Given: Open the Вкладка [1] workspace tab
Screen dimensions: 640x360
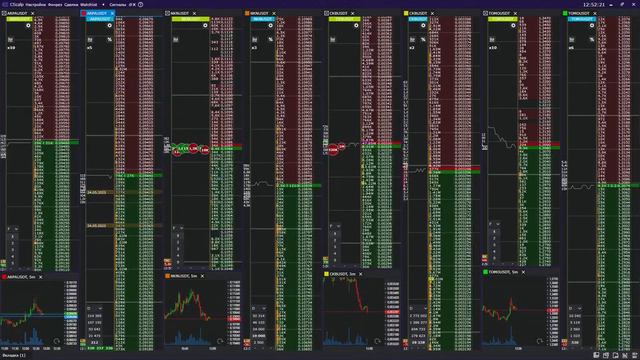Looking at the screenshot, I should click(x=14, y=356).
